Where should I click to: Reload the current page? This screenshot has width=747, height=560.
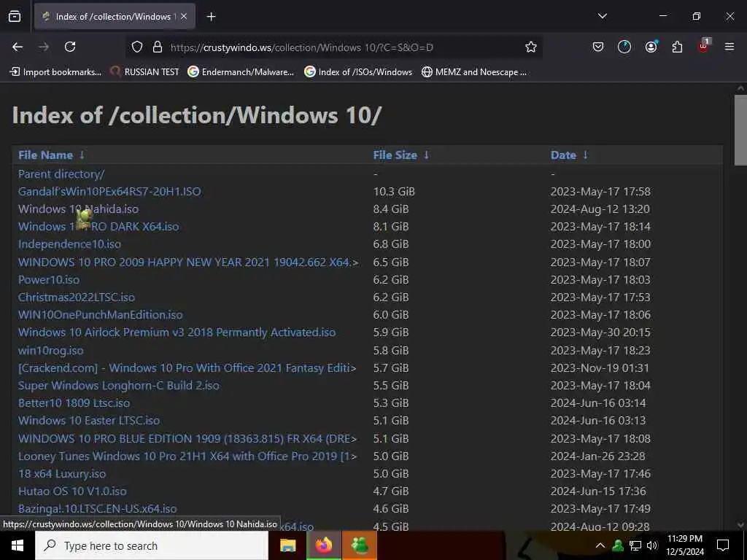(70, 47)
